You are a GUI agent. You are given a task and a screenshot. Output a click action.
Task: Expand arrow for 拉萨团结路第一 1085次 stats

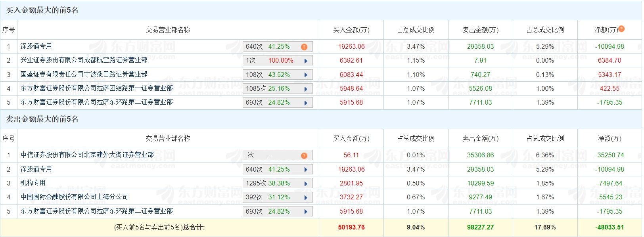tap(306, 89)
